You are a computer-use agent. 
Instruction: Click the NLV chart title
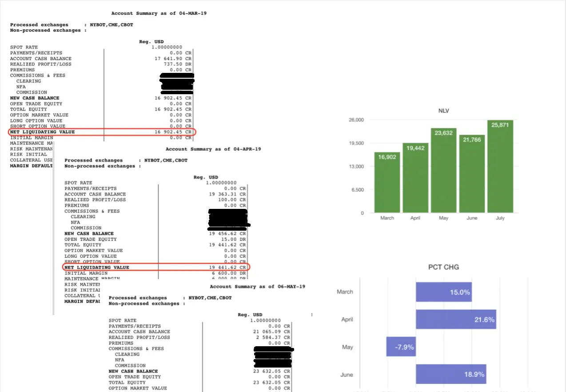[x=443, y=111]
